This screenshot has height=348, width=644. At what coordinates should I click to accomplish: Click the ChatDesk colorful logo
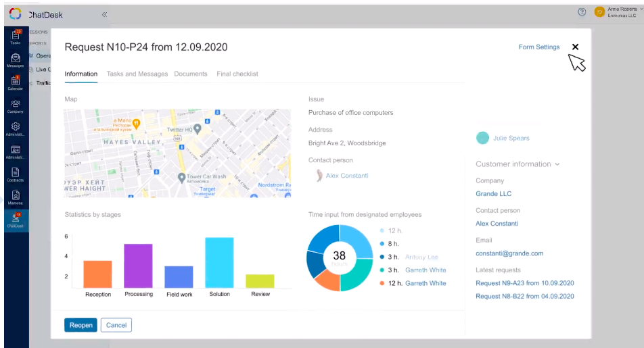click(x=15, y=14)
